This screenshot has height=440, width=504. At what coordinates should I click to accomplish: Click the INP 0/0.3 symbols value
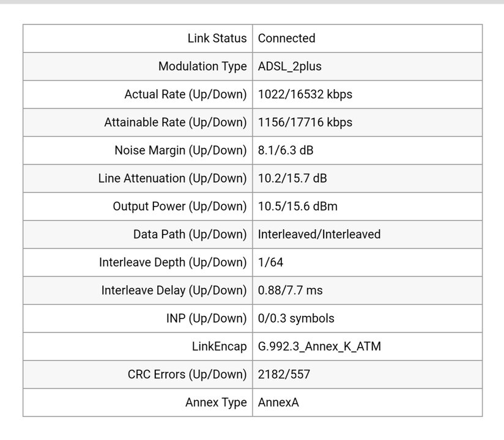click(296, 318)
